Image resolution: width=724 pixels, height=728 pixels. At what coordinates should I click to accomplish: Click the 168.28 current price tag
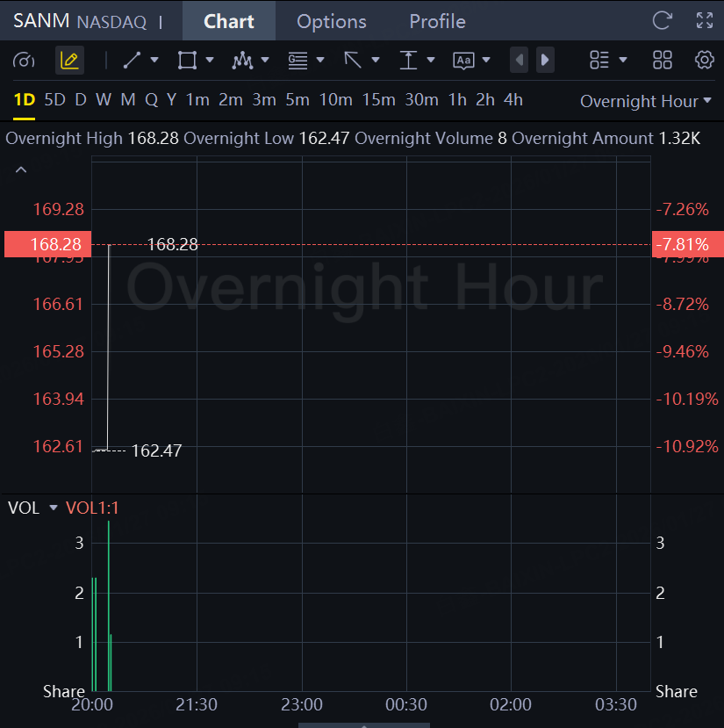(x=47, y=244)
